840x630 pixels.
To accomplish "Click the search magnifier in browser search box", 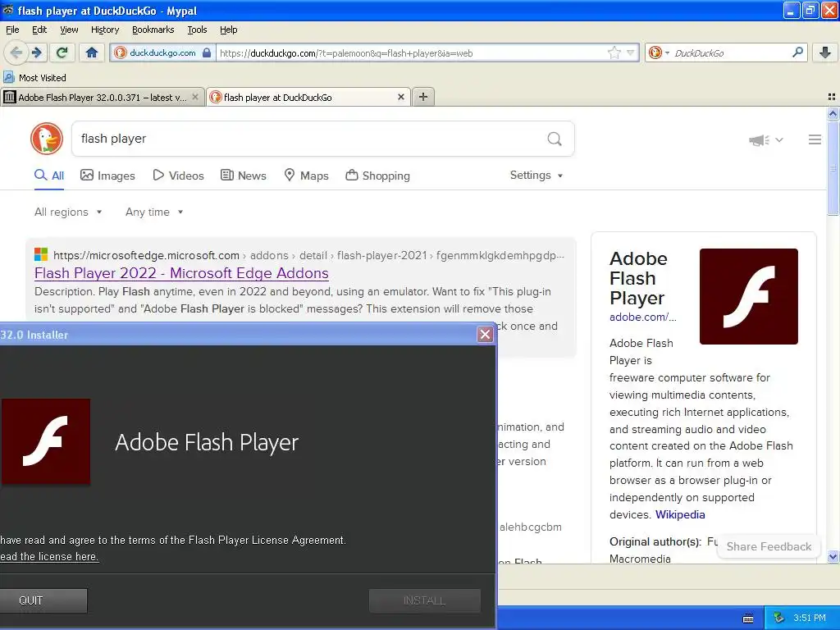I will pyautogui.click(x=797, y=52).
